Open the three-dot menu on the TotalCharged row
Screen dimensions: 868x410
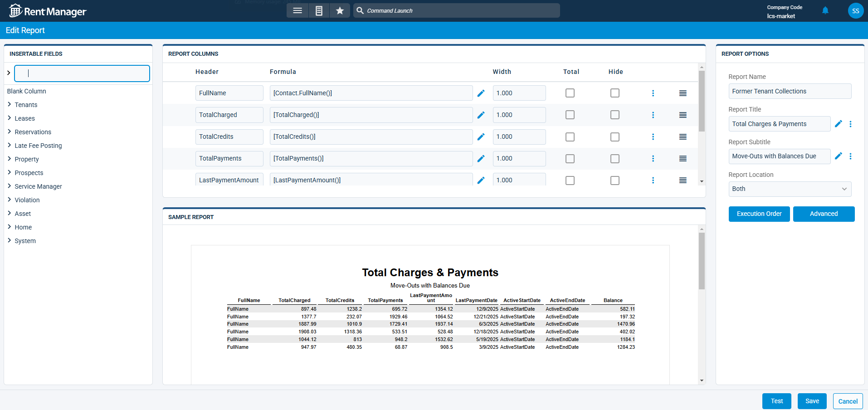pos(653,115)
